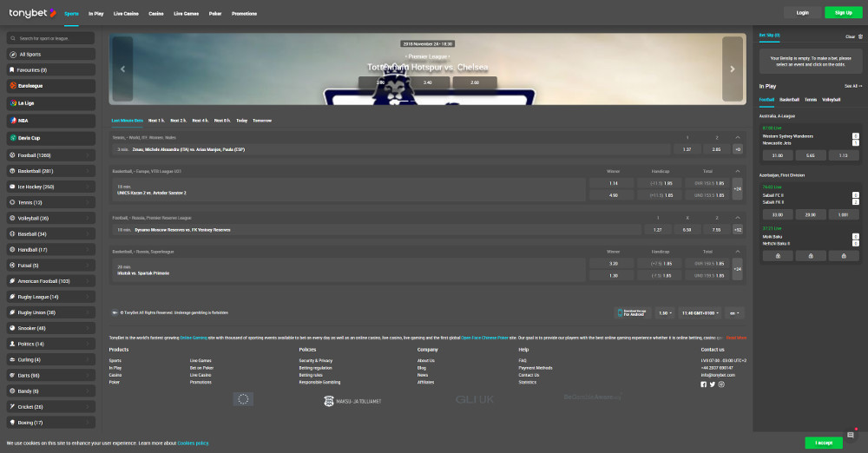Open the Promotions menu item
This screenshot has height=453, width=868.
[244, 13]
